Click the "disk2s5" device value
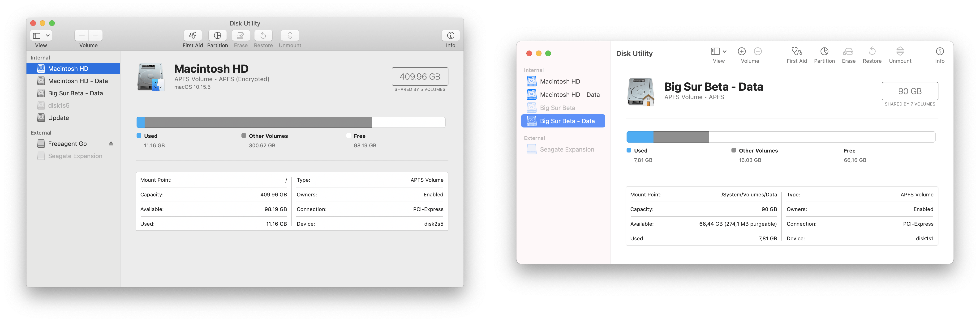Viewport: 980px width, 322px height. (x=434, y=224)
